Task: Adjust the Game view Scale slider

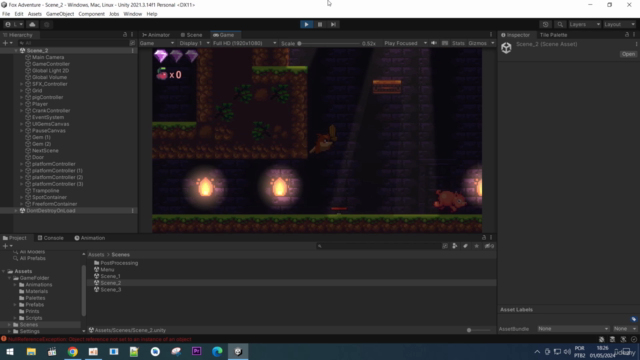Action: [329, 43]
